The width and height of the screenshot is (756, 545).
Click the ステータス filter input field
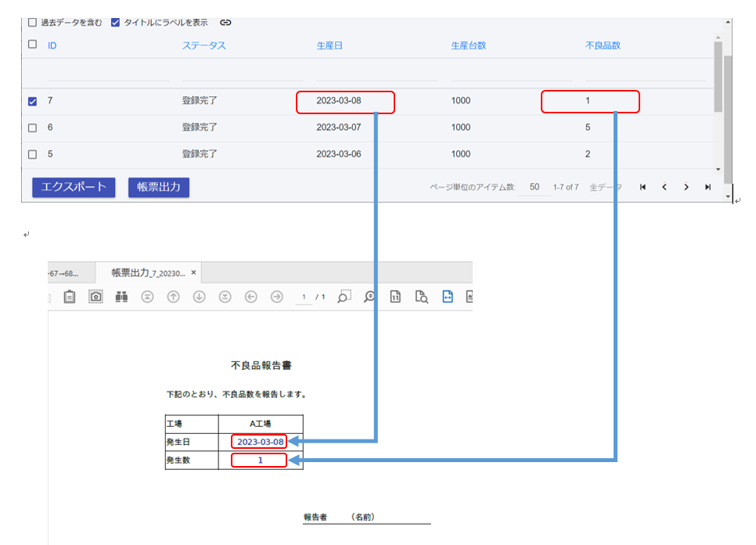[x=243, y=74]
